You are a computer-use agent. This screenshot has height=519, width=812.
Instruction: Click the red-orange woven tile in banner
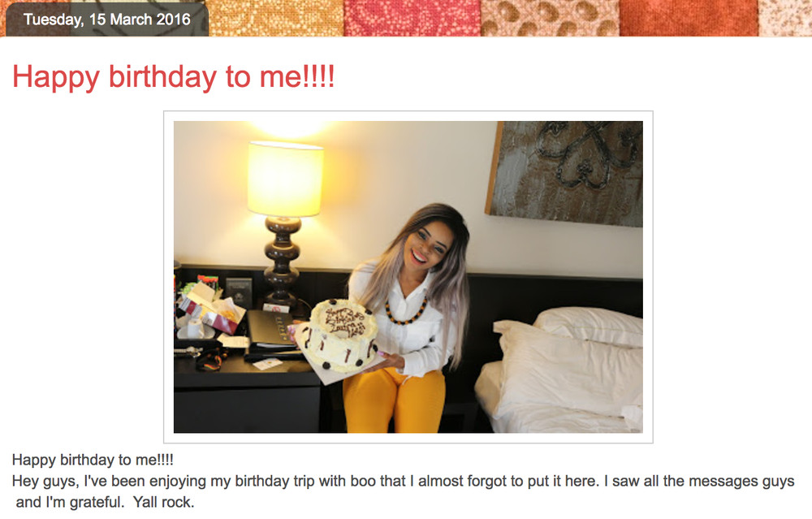pos(689,18)
